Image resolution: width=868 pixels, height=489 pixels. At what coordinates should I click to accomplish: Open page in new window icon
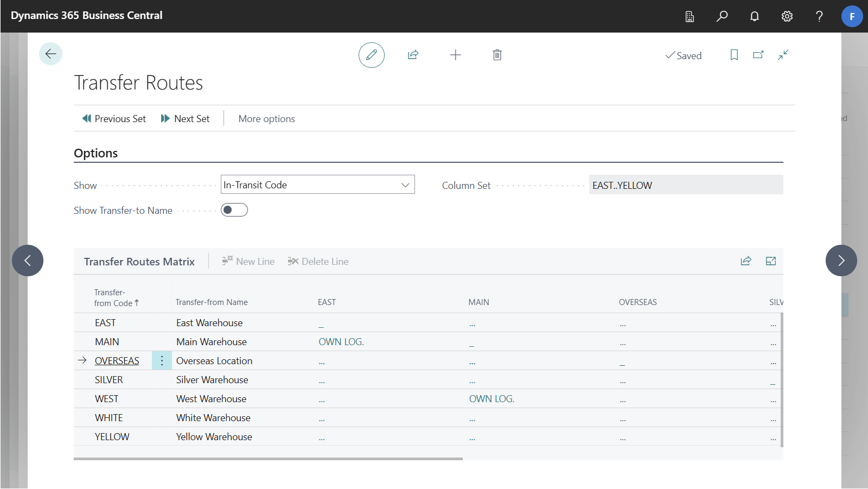click(758, 55)
